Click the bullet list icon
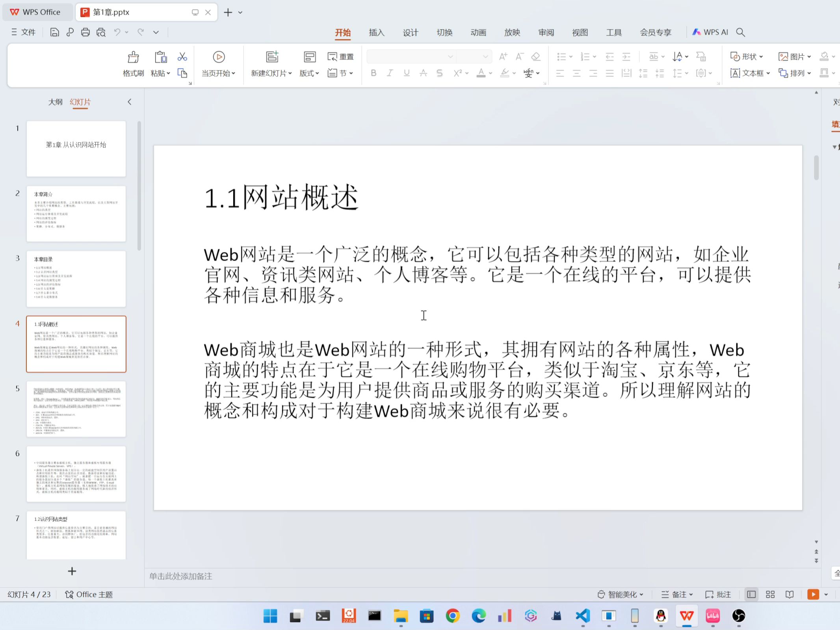The height and width of the screenshot is (630, 840). click(x=561, y=57)
